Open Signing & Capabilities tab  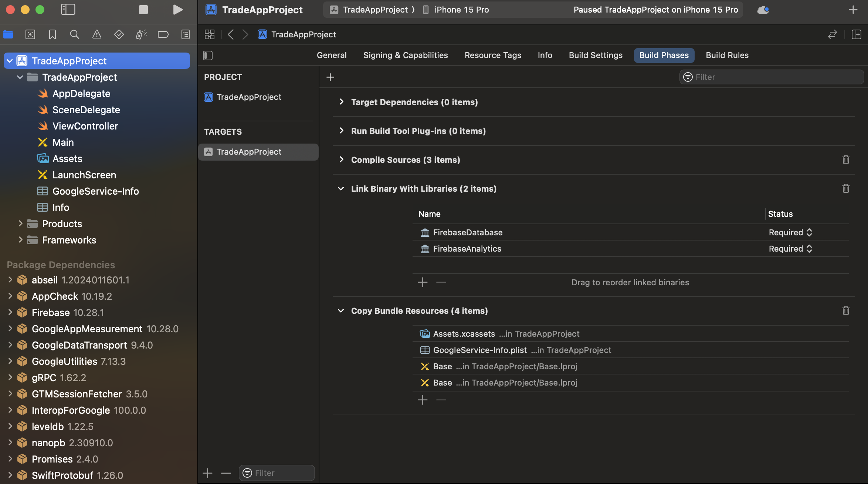(406, 56)
